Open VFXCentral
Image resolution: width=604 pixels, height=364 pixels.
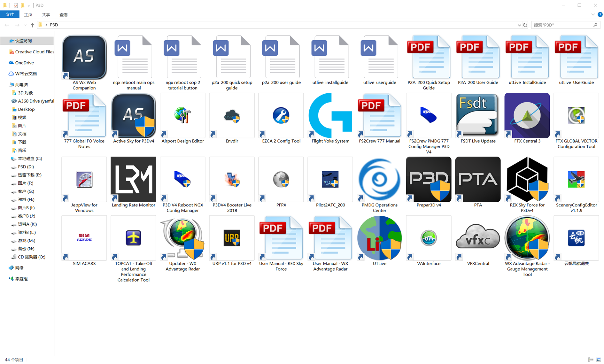pyautogui.click(x=478, y=241)
